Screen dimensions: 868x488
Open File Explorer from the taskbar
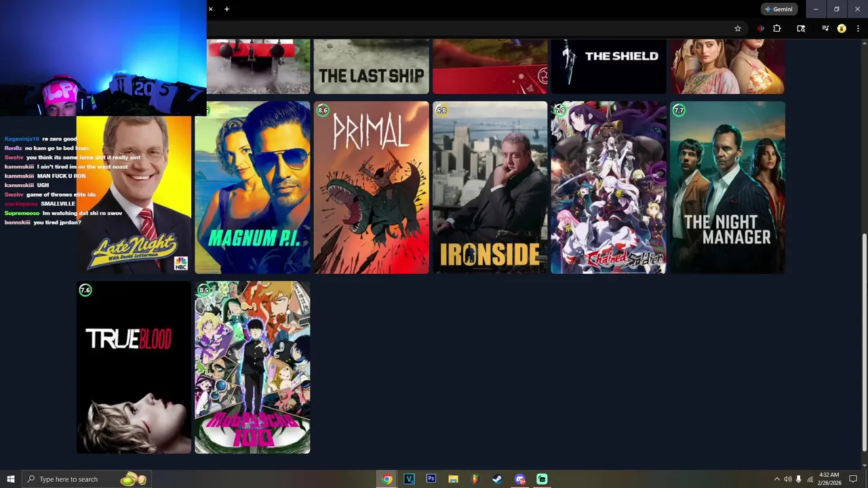453,479
